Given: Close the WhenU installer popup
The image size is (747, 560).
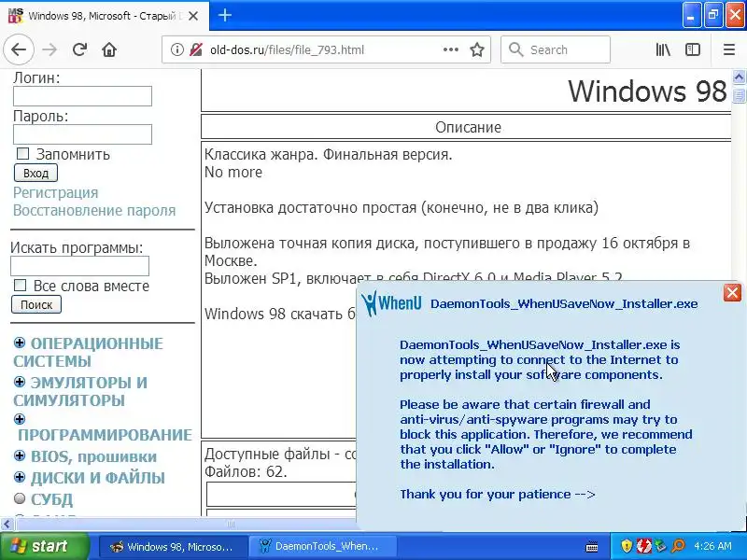Looking at the screenshot, I should pyautogui.click(x=732, y=292).
